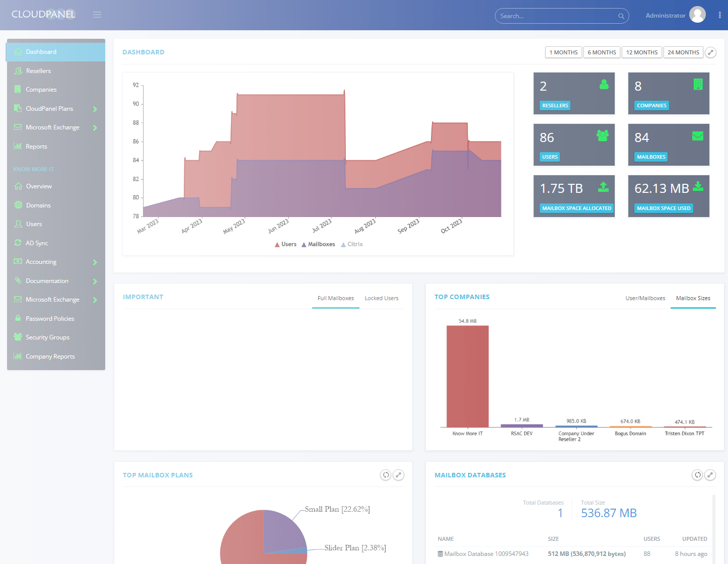
Task: Switch to the User/Mailboxes tab
Action: 645,298
